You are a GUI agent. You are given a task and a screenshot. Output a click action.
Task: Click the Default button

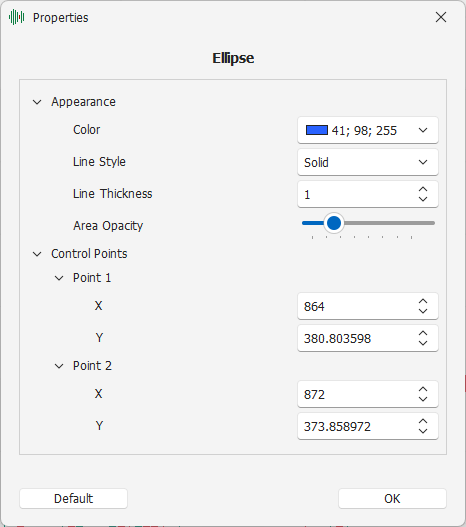point(74,498)
